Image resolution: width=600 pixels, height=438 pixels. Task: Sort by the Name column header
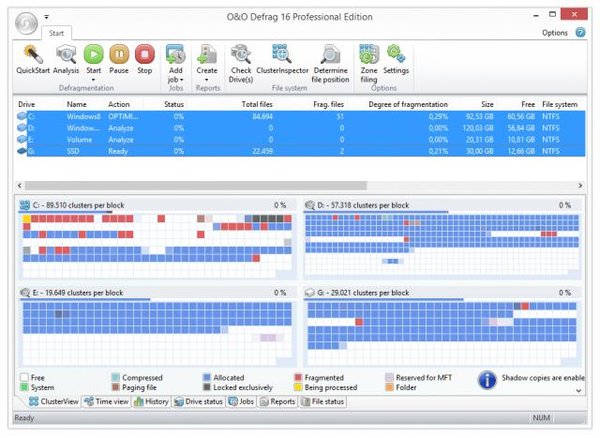[77, 104]
